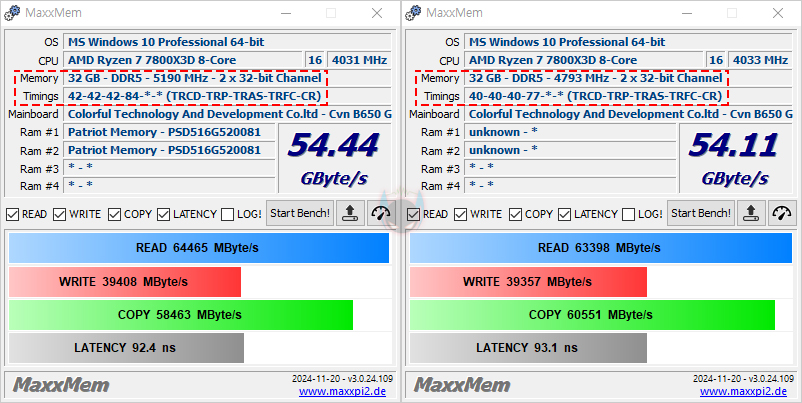Viewport: 802px width, 403px height.
Task: Click Ram #4 empty field in right window
Action: [x=570, y=185]
